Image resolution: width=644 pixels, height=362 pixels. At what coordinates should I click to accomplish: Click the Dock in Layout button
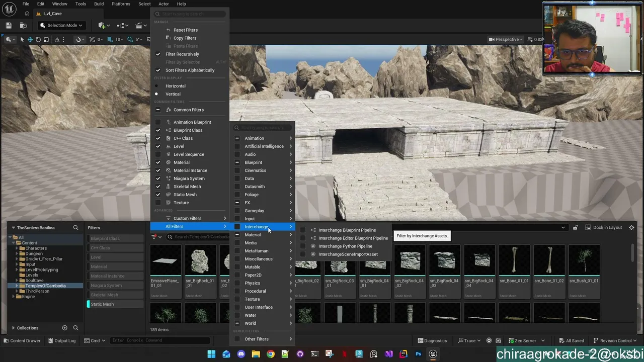pos(604,228)
